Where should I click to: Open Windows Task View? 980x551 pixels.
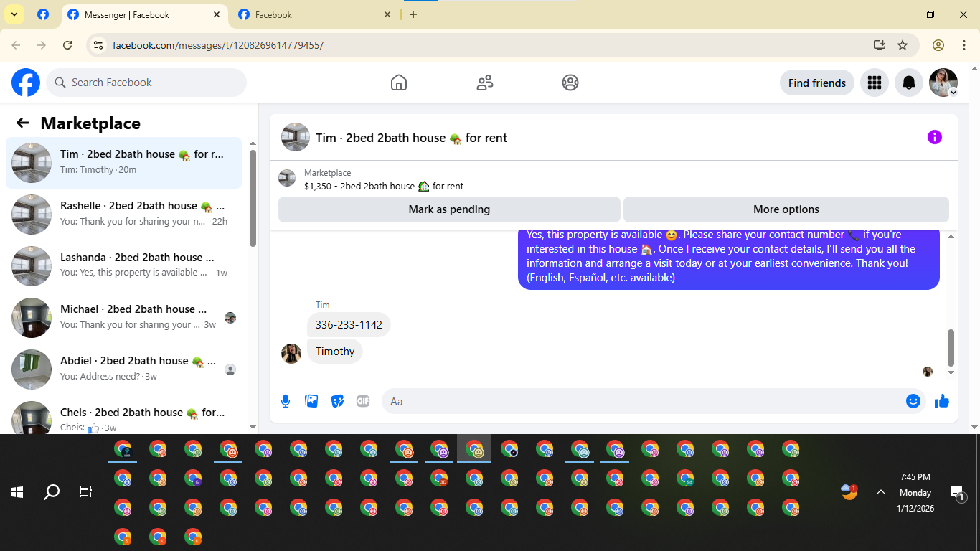coord(86,492)
